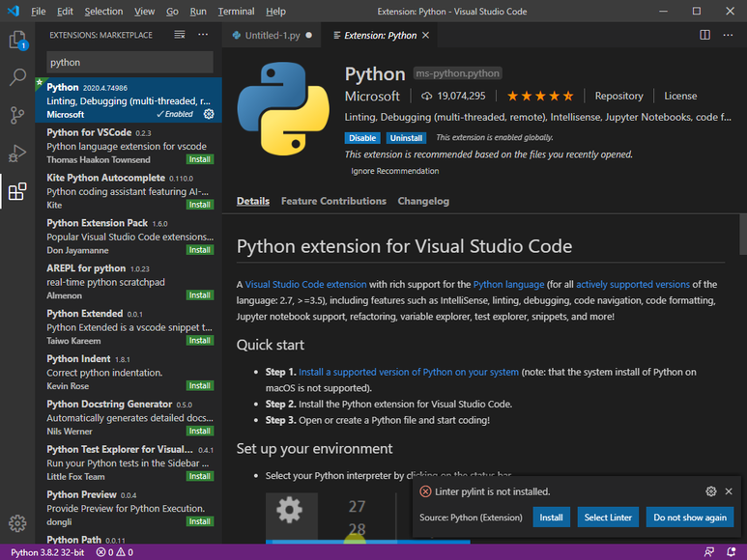Install Kite Python Autocomplete extension
Screen dimensions: 747x560
pos(200,205)
